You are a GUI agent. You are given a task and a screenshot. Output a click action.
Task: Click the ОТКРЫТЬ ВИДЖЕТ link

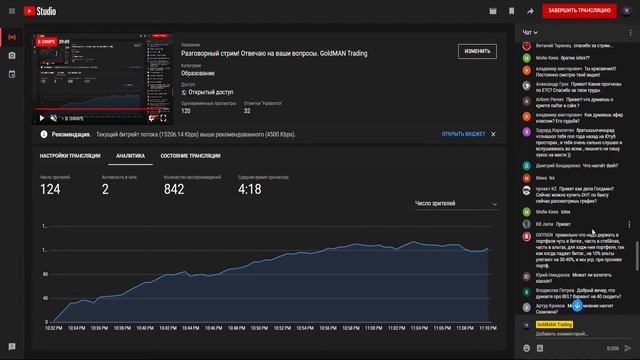463,134
